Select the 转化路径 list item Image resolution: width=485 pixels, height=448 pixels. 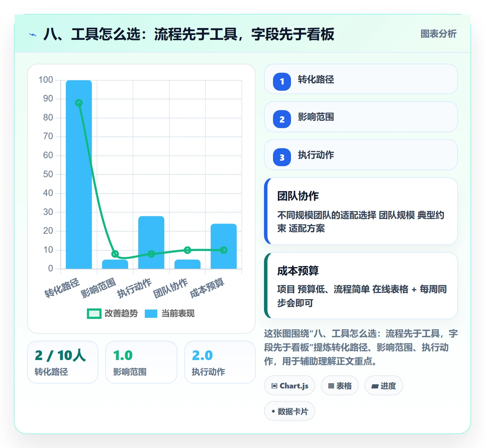point(361,79)
